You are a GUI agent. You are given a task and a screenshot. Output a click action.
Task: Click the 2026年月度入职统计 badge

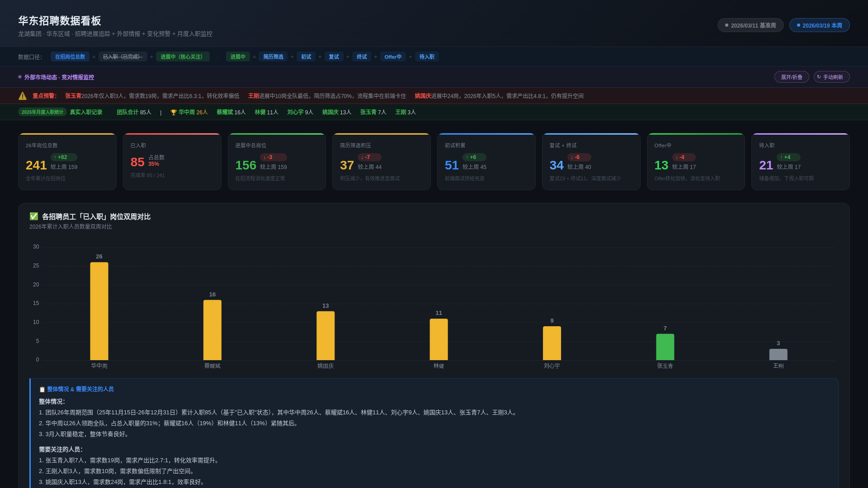tap(42, 112)
